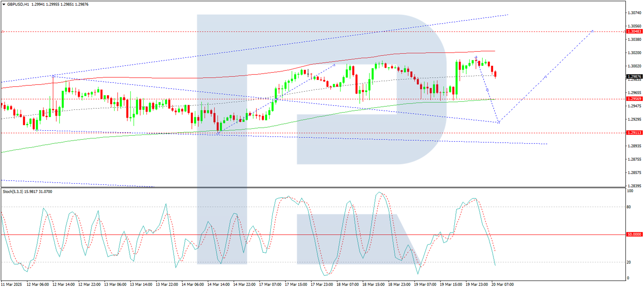Click the stochastic scale value 80

coord(629,207)
